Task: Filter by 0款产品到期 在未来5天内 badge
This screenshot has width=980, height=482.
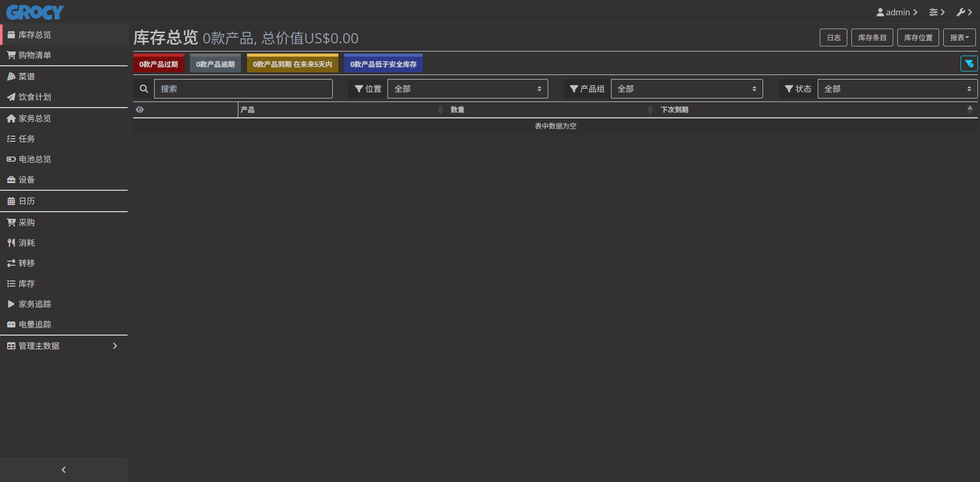Action: click(292, 63)
